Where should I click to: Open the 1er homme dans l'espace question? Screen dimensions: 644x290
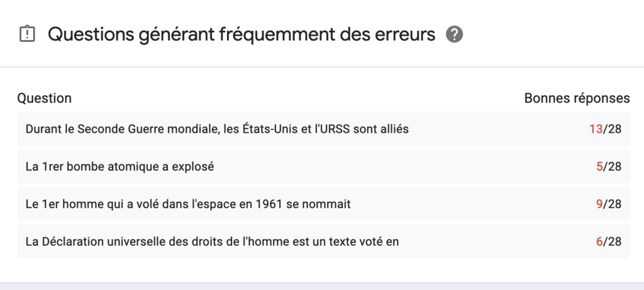tap(324, 204)
